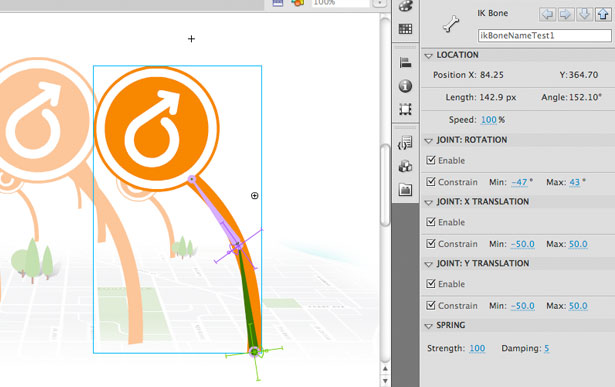615x387 pixels.
Task: Select previous sibling bone left arrow
Action: coord(547,15)
